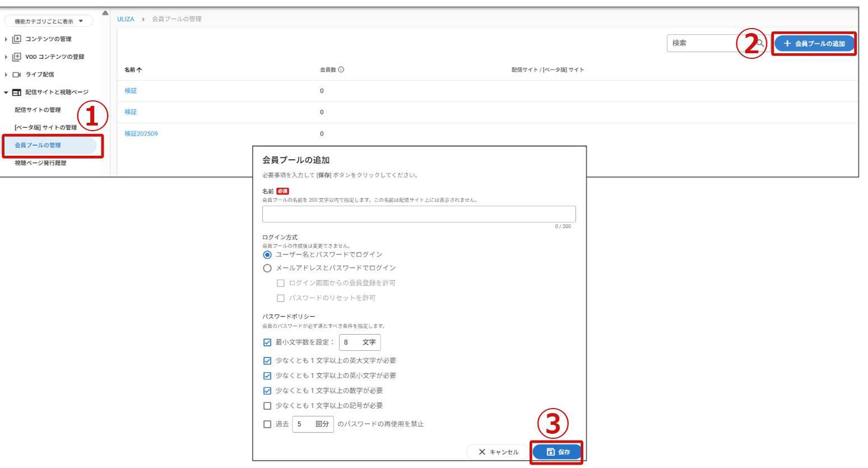Click the 名前 text input field
The height and width of the screenshot is (468, 868).
coord(419,214)
